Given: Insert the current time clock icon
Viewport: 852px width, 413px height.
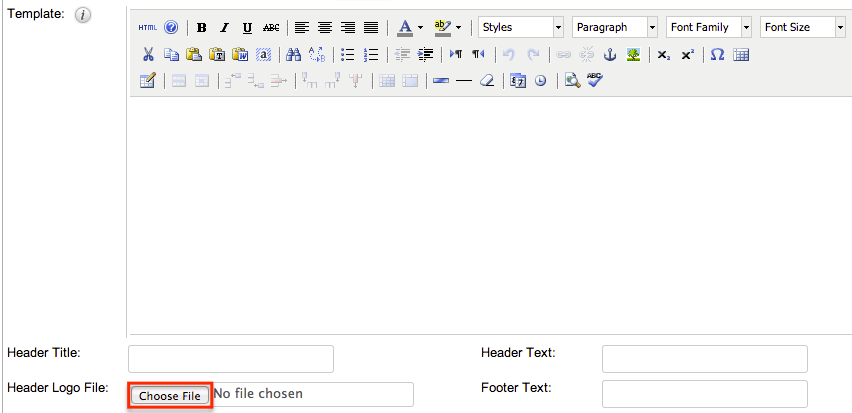Looking at the screenshot, I should tap(540, 81).
